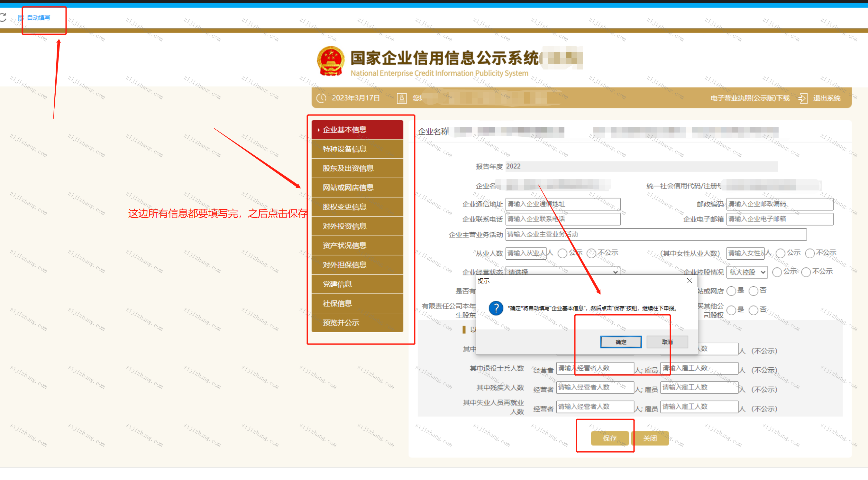The height and width of the screenshot is (480, 868).
Task: Click the user profile icon
Action: pos(401,98)
